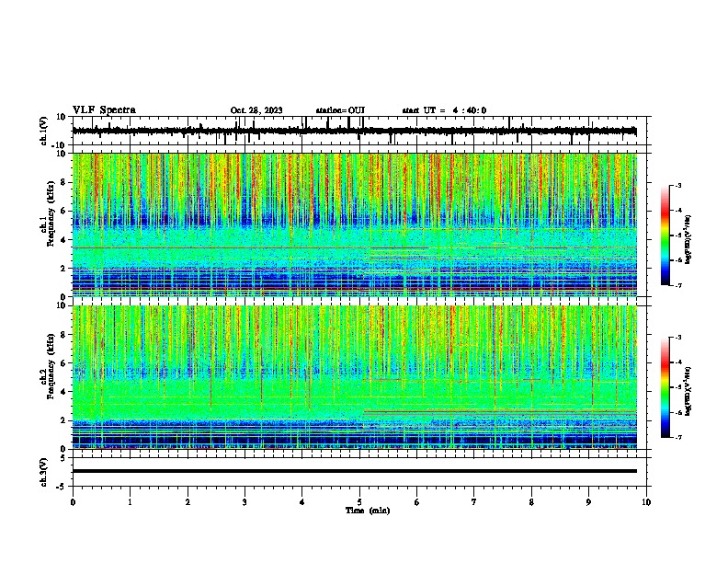
Task: Click the "8" kHz tick on ch.1 spectrogram
Action: [64, 182]
